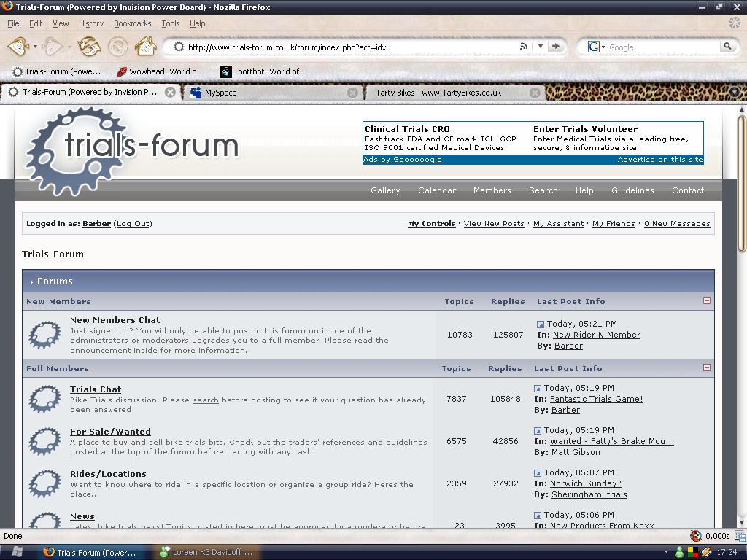Open the Tools menu
747x560 pixels.
coord(170,23)
